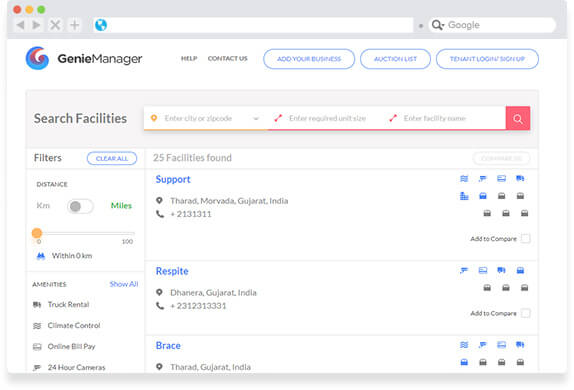574x390 pixels.
Task: Click the distance slider orange handle
Action: pyautogui.click(x=37, y=233)
